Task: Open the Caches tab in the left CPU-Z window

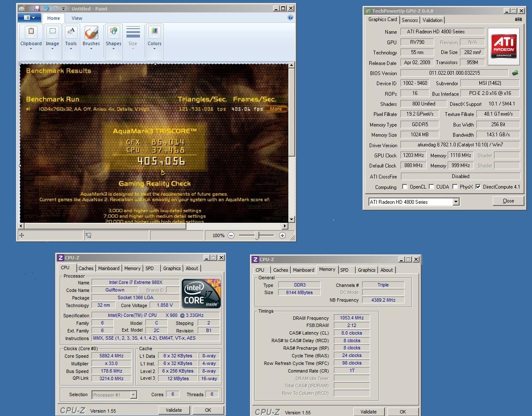Action: 86,268
